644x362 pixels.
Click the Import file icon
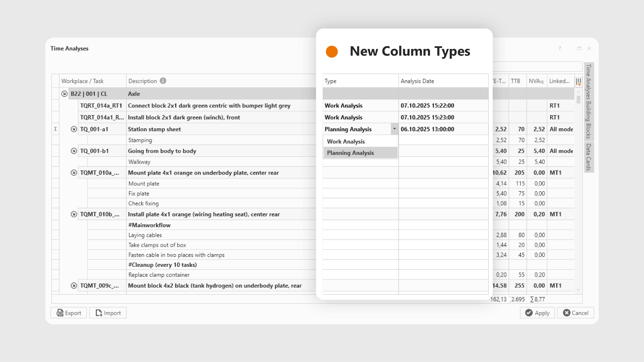pos(99,313)
